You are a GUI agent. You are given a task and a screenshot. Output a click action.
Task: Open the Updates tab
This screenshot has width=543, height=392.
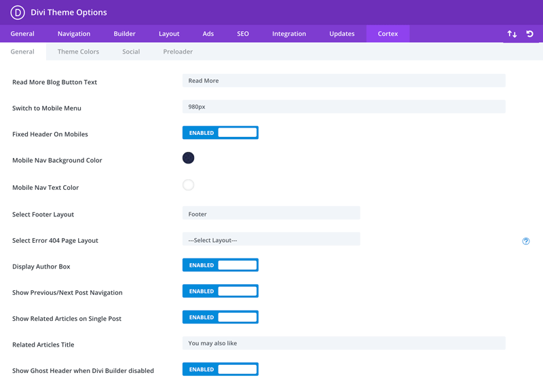pyautogui.click(x=342, y=34)
